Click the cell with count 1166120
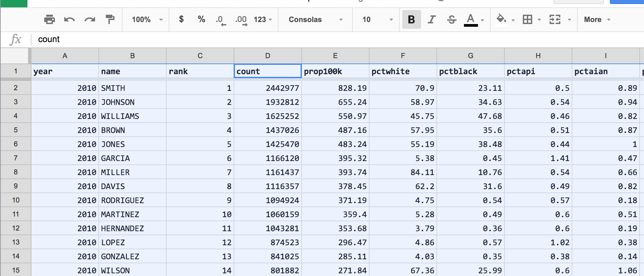 click(x=268, y=158)
